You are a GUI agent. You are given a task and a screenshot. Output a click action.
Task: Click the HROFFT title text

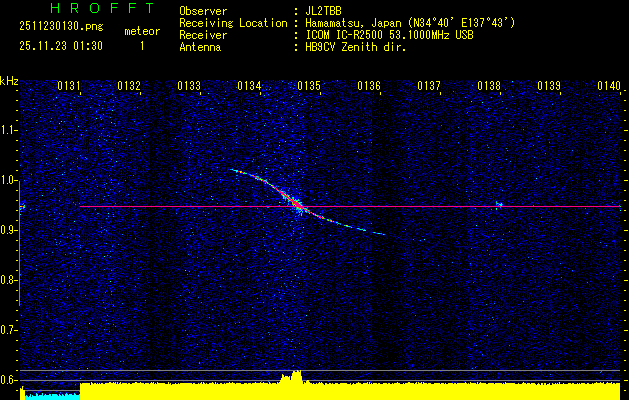[101, 8]
